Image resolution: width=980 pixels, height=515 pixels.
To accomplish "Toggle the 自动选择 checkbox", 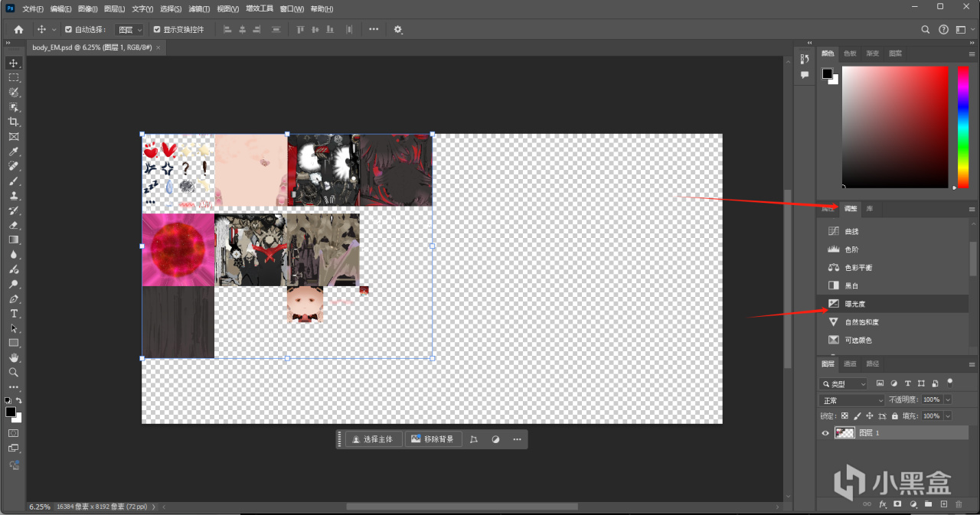I will [68, 30].
